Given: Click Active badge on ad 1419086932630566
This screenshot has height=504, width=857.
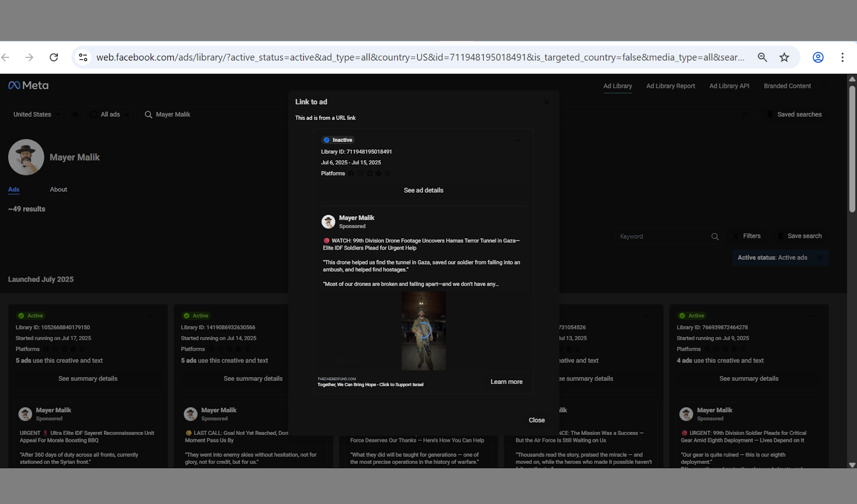Looking at the screenshot, I should point(196,316).
